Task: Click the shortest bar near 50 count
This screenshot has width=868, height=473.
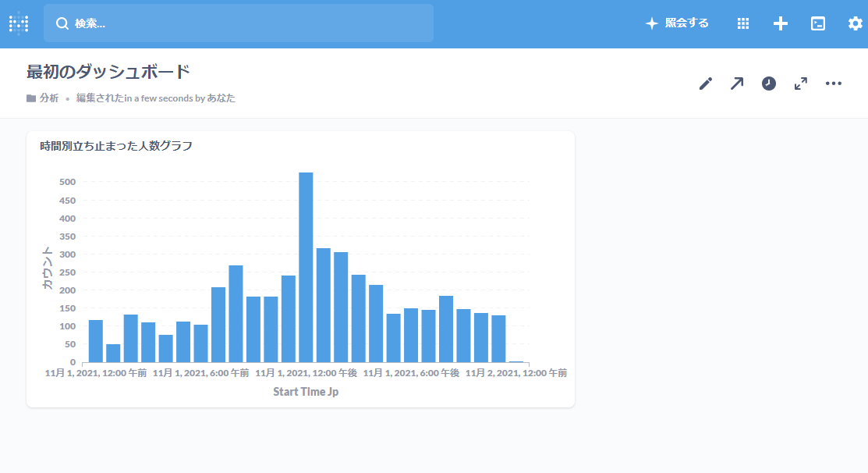Action: [x=113, y=353]
